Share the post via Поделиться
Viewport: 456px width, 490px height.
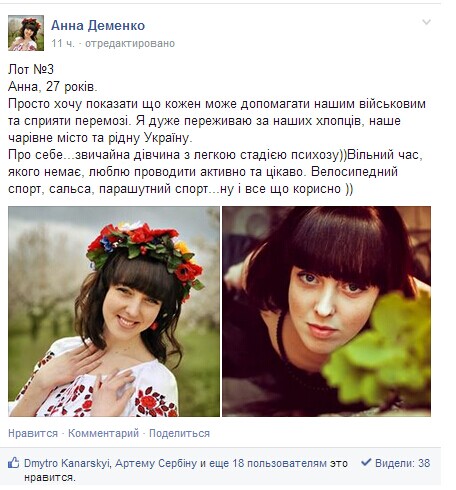pyautogui.click(x=179, y=433)
